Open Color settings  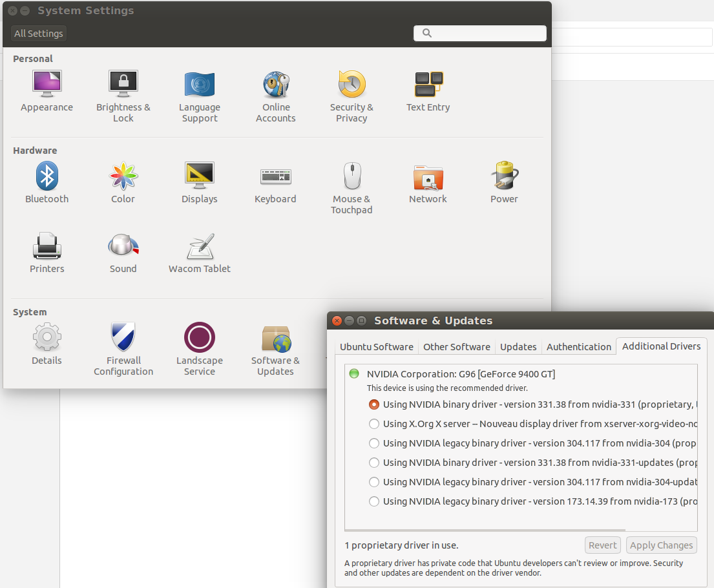tap(123, 183)
